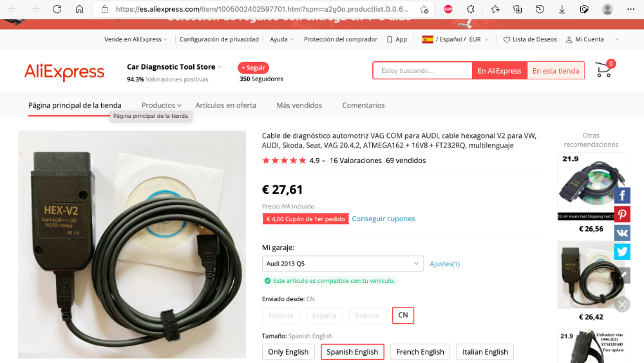Expand the Español / EUR language selector
The width and height of the screenshot is (644, 363).
[455, 39]
